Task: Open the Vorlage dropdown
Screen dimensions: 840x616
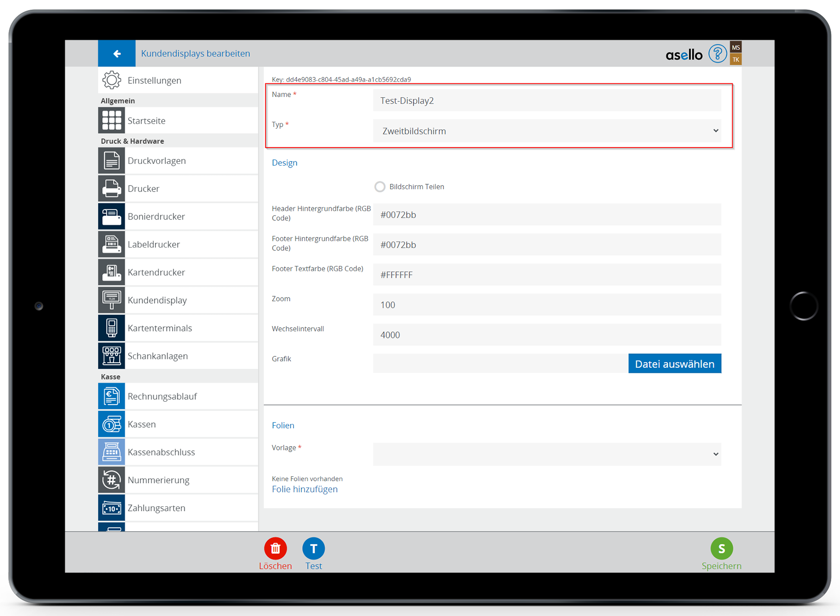Action: coord(547,454)
